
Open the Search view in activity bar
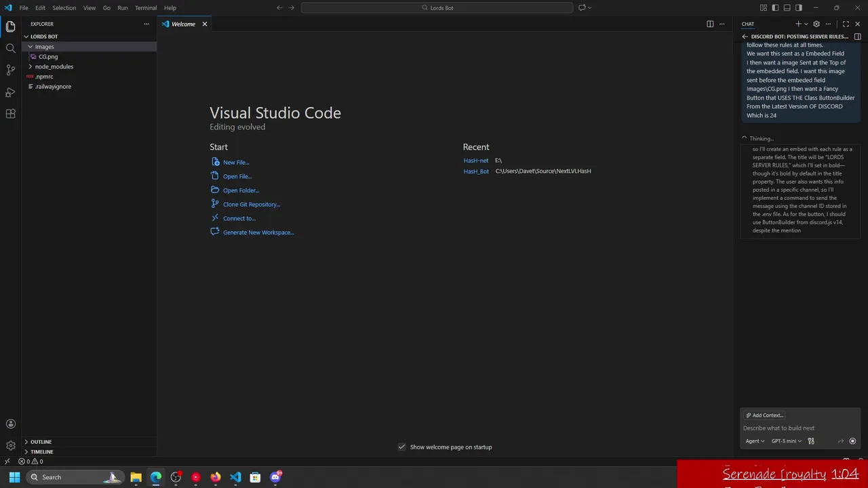pyautogui.click(x=10, y=48)
